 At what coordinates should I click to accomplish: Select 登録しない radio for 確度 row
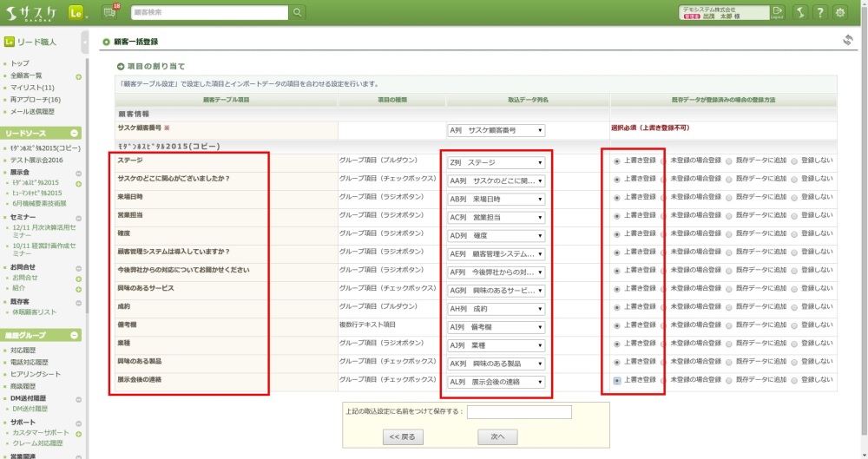tap(794, 234)
